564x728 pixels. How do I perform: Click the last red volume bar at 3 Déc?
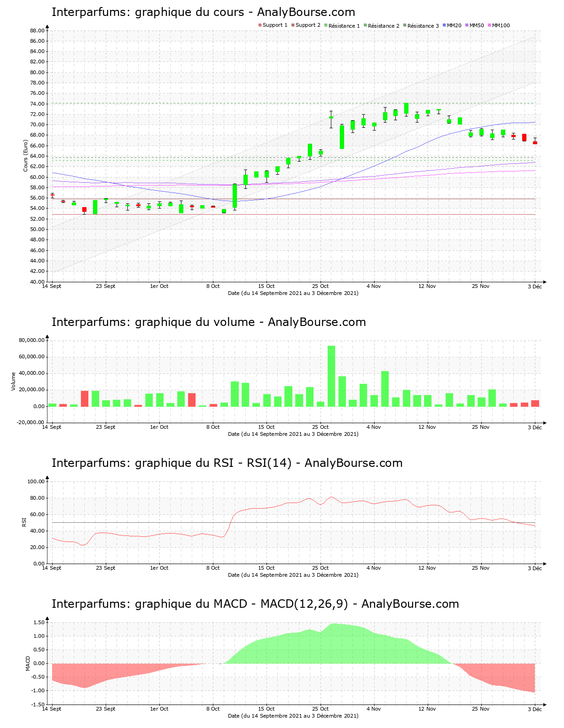click(x=535, y=403)
